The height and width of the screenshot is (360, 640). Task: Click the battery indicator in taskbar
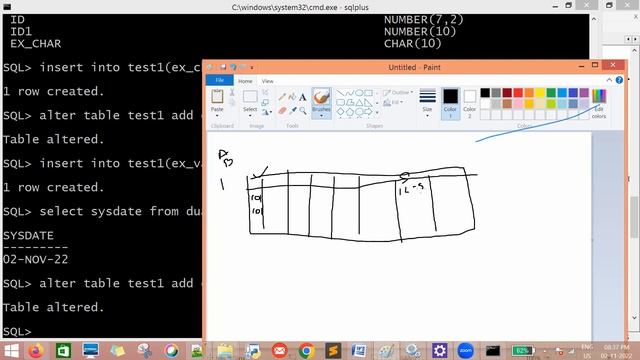click(523, 351)
